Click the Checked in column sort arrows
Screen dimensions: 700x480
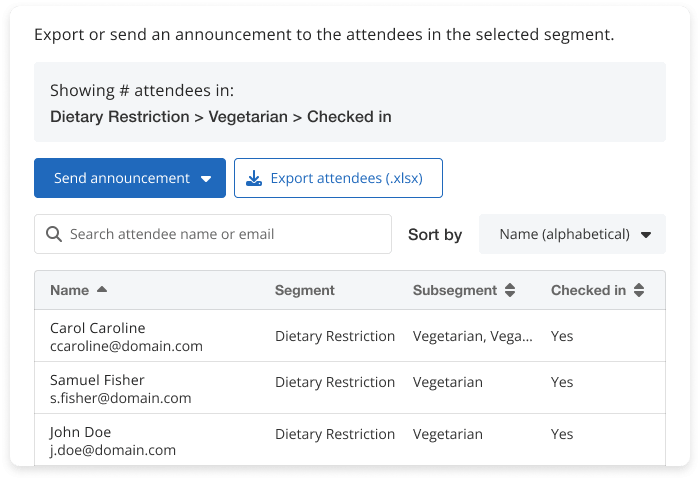tap(639, 290)
